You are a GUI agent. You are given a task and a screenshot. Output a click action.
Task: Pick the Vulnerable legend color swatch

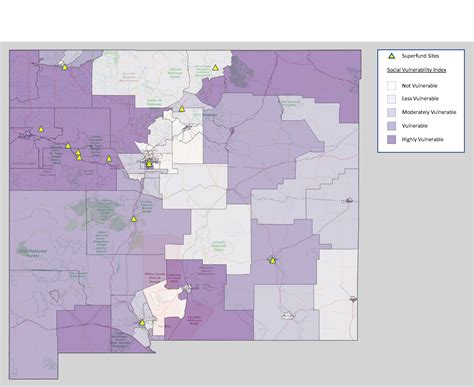coord(391,126)
